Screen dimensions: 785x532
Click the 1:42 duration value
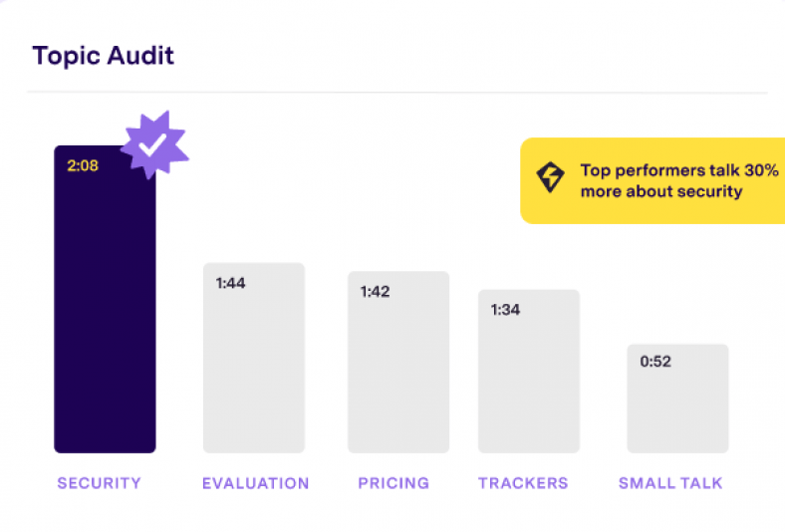point(376,292)
